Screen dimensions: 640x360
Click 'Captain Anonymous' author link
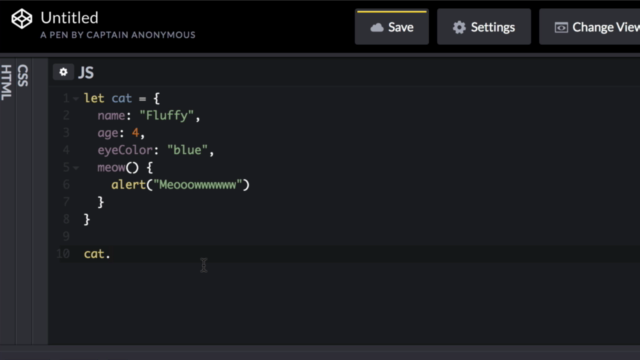coord(140,35)
